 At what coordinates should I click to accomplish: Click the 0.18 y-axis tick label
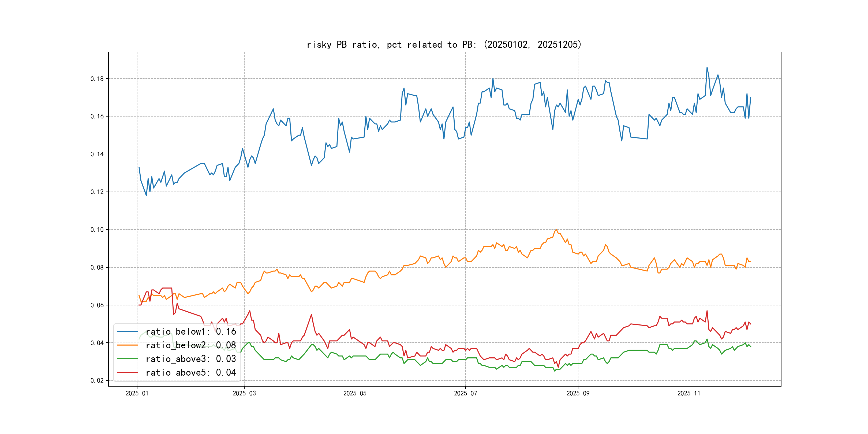(97, 79)
